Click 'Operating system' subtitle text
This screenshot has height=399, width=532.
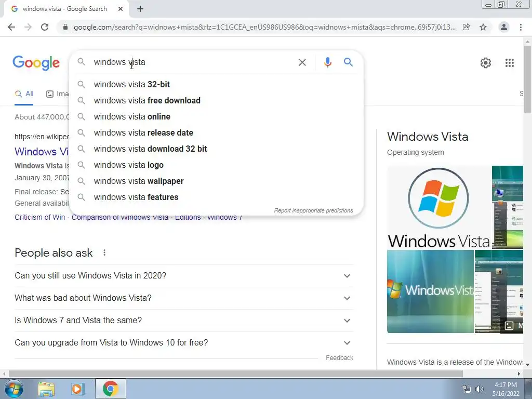[x=415, y=153]
